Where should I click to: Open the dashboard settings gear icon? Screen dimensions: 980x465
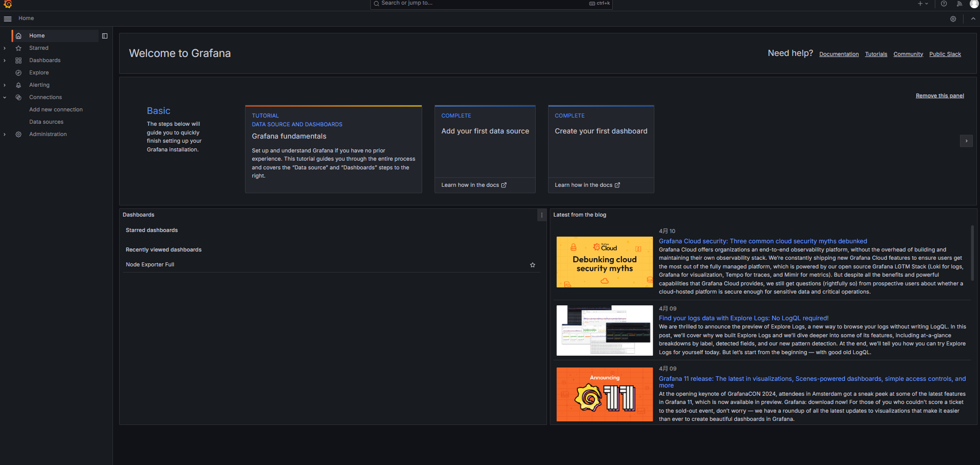pyautogui.click(x=953, y=19)
